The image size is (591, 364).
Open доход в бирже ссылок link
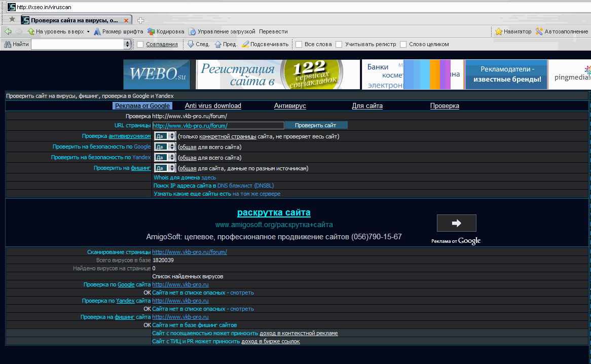[271, 341]
